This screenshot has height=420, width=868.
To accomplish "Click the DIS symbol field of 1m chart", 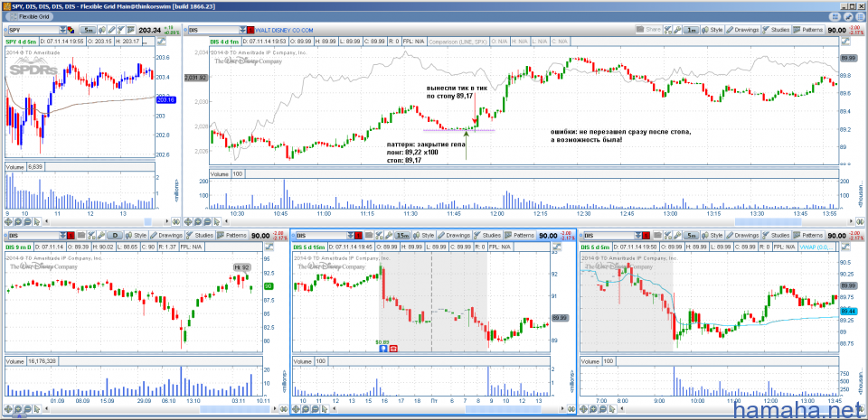I will (x=213, y=30).
